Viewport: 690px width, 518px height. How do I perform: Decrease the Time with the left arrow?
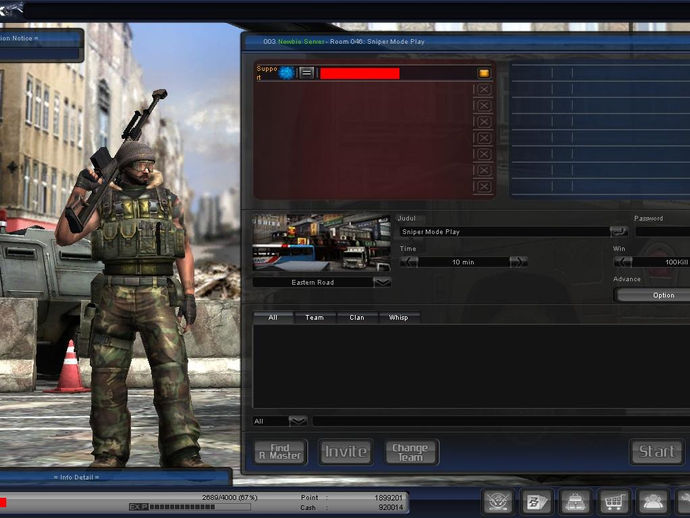(409, 262)
